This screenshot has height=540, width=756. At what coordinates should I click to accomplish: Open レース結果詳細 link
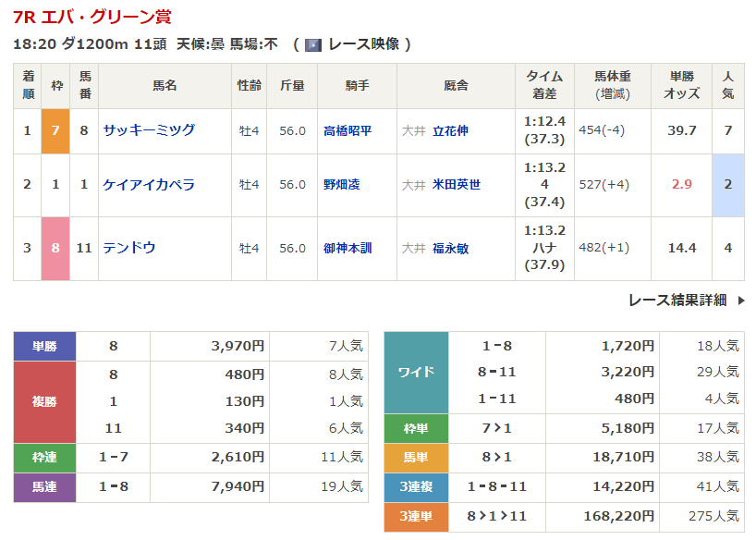(677, 301)
